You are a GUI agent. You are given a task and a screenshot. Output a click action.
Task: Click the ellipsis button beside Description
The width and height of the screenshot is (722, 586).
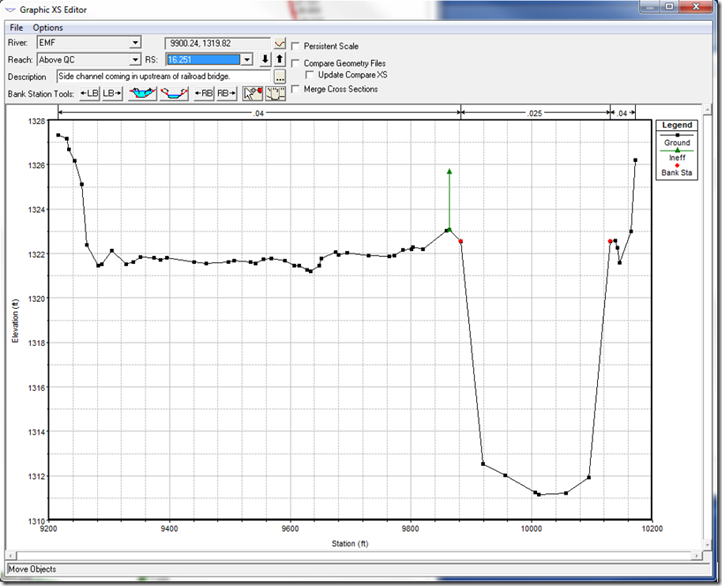click(x=280, y=76)
